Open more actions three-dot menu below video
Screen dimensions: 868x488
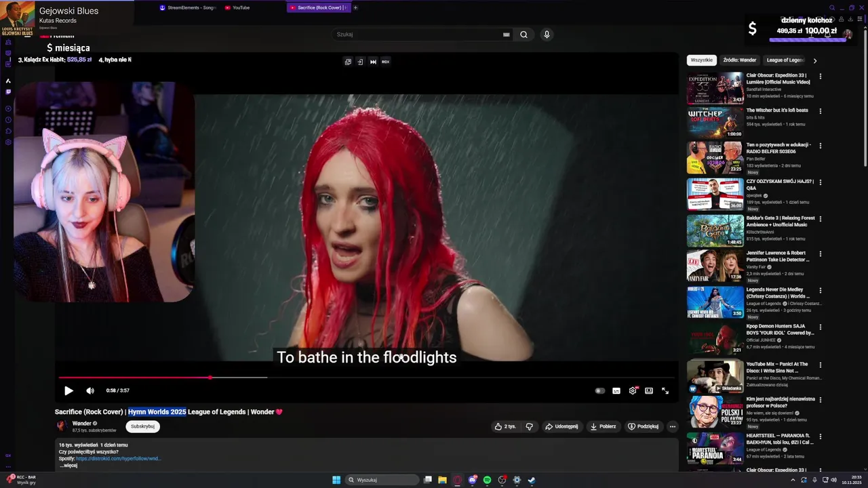[673, 426]
